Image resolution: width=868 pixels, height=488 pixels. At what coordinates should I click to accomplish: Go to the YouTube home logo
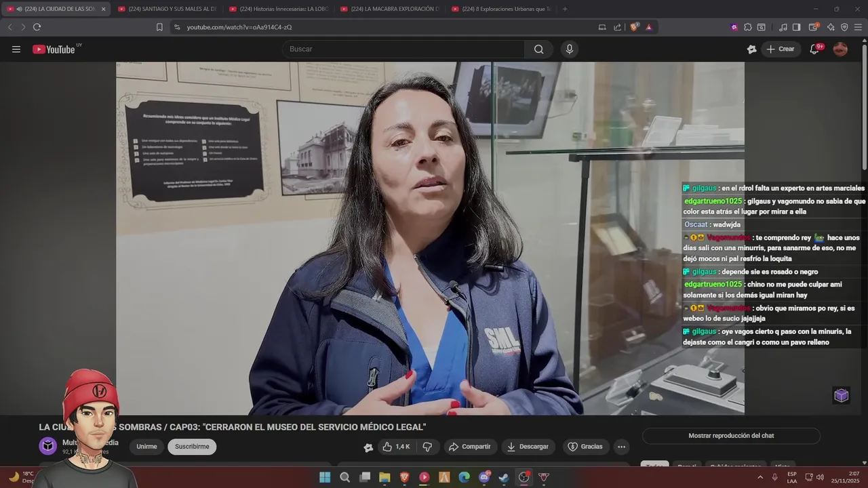tap(54, 49)
